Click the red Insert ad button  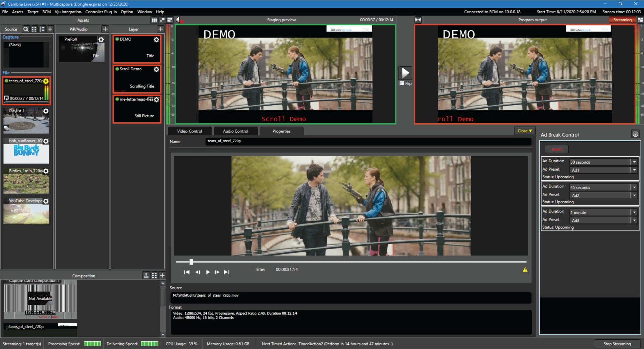[x=556, y=149]
